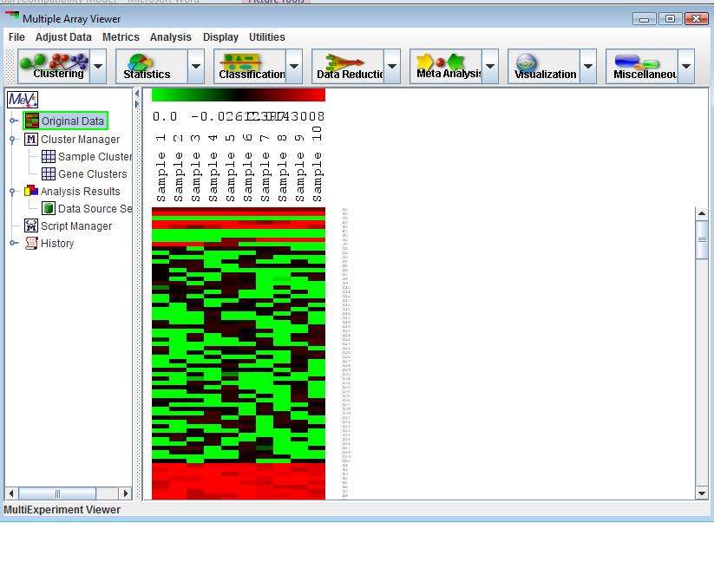
Task: Click the green-to-red color gradient bar
Action: click(x=238, y=95)
